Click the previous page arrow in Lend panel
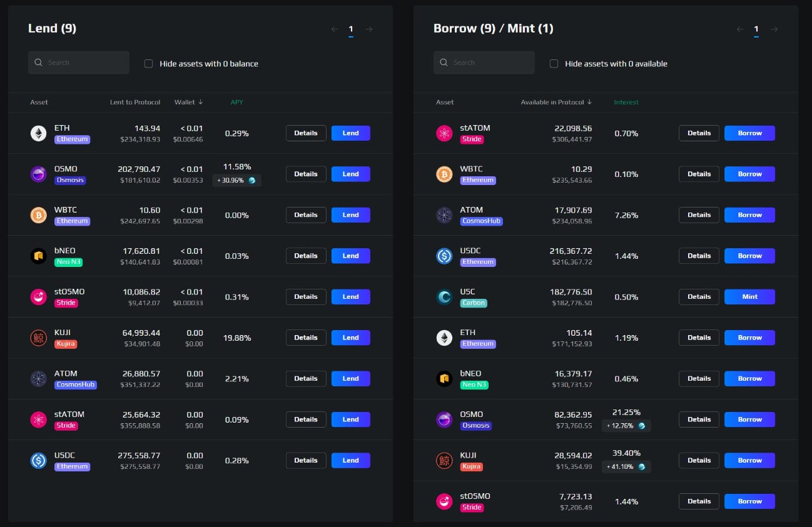Image resolution: width=812 pixels, height=527 pixels. 335,29
